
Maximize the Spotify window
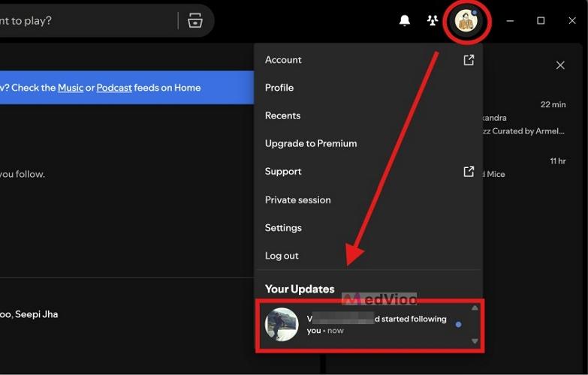[541, 20]
